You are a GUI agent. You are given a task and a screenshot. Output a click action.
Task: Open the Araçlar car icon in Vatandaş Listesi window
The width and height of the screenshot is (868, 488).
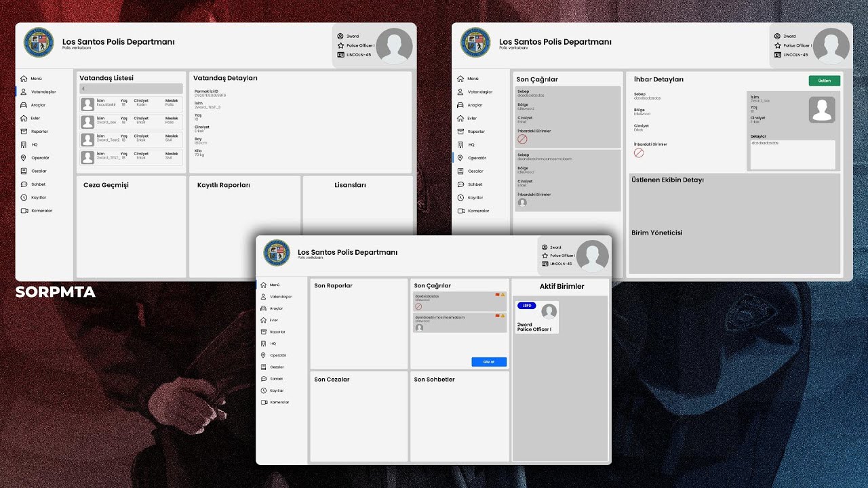click(x=24, y=105)
